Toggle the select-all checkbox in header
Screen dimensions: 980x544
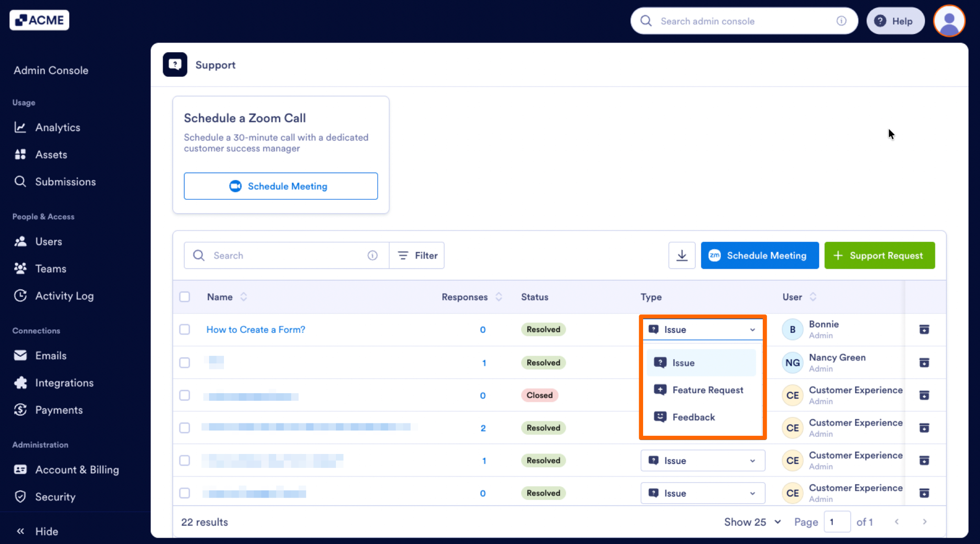point(185,297)
